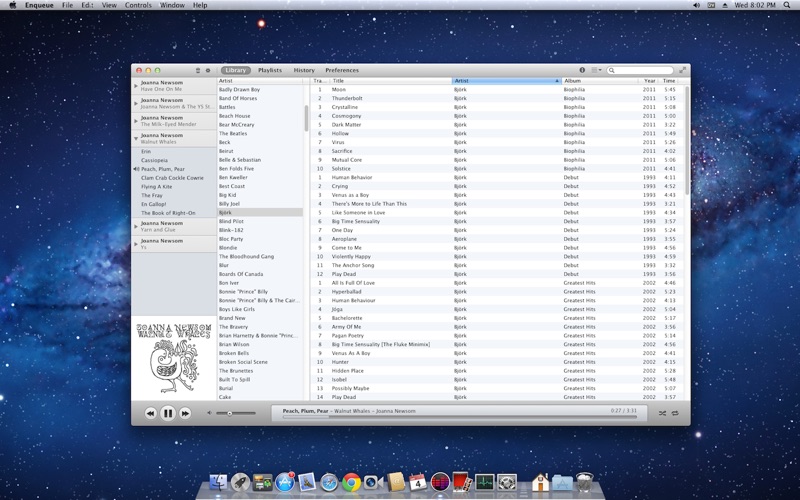Image resolution: width=800 pixels, height=500 pixels.
Task: Open Calendar from the dock
Action: point(417,482)
